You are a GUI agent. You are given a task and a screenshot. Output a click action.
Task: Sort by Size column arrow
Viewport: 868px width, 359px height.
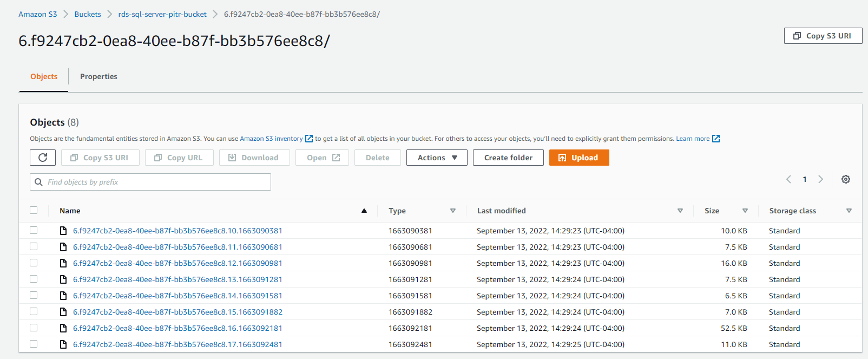coord(745,211)
